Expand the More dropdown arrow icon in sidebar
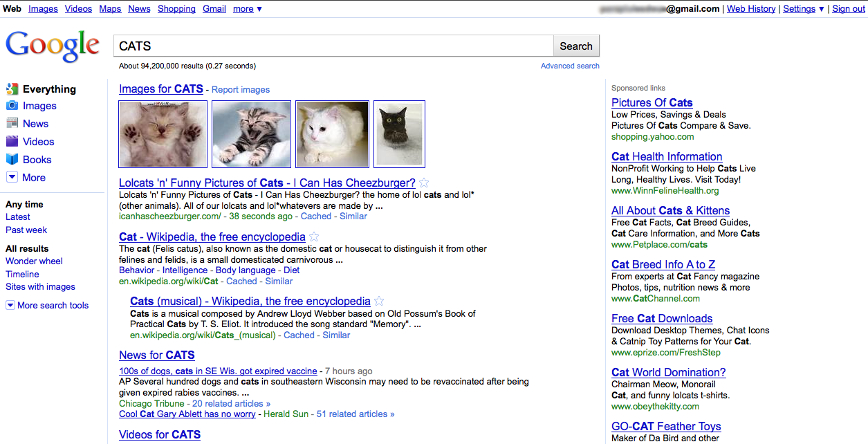The width and height of the screenshot is (868, 444). pyautogui.click(x=12, y=177)
